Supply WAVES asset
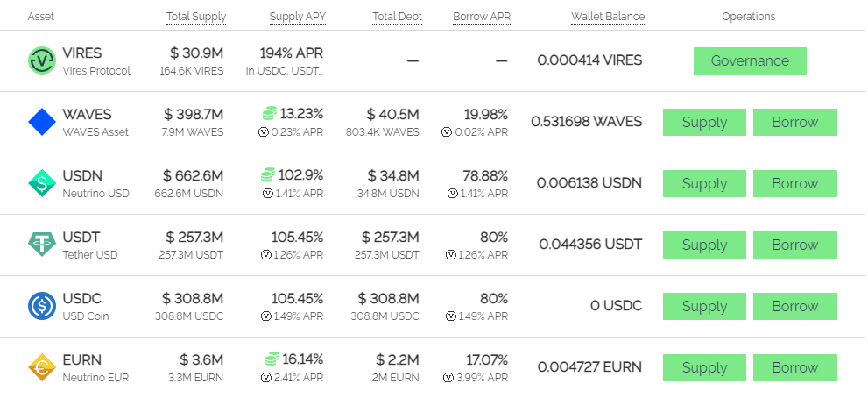The height and width of the screenshot is (398, 868). tap(704, 122)
